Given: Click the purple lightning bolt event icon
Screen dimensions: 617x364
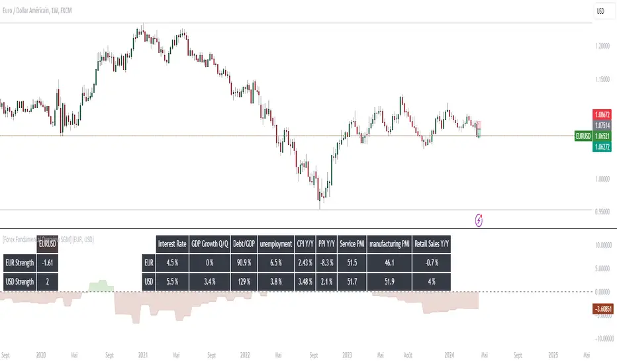Looking at the screenshot, I should pos(479,218).
